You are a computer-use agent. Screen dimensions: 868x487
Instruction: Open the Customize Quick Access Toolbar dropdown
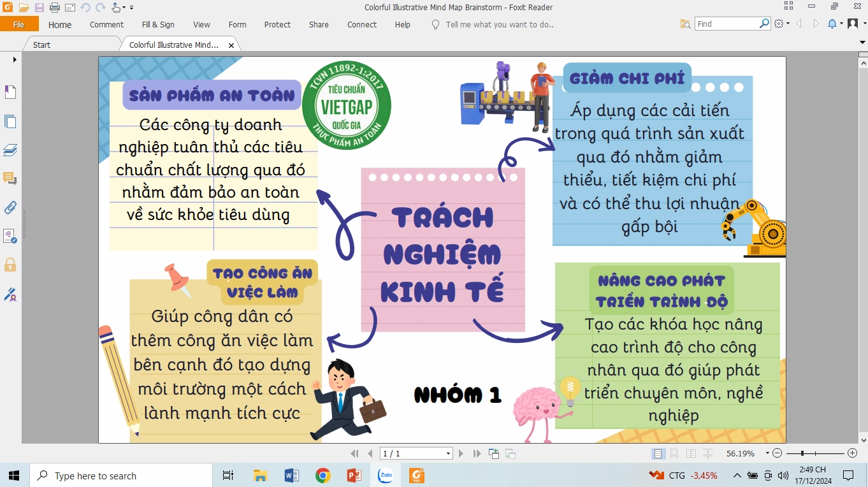(x=132, y=8)
